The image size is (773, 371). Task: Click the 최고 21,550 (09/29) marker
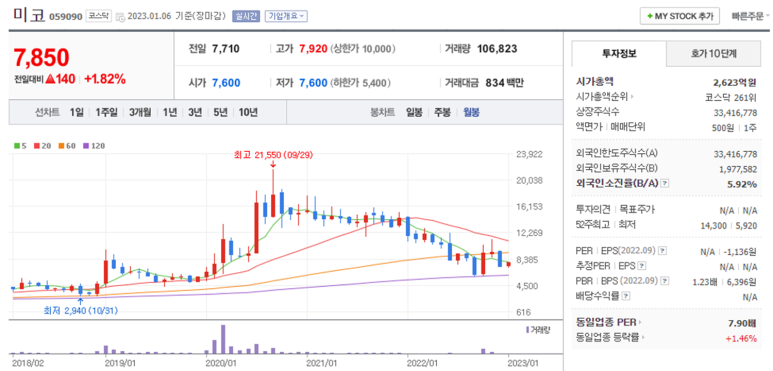[x=273, y=155]
